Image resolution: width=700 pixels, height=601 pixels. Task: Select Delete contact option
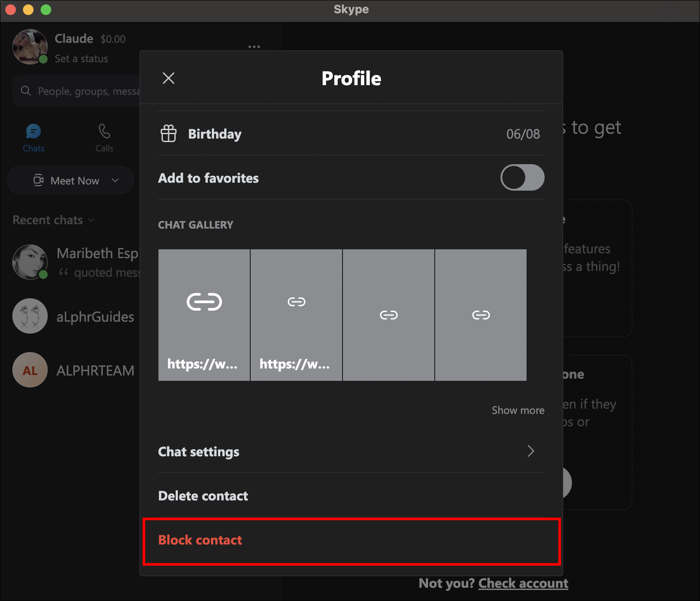click(203, 496)
